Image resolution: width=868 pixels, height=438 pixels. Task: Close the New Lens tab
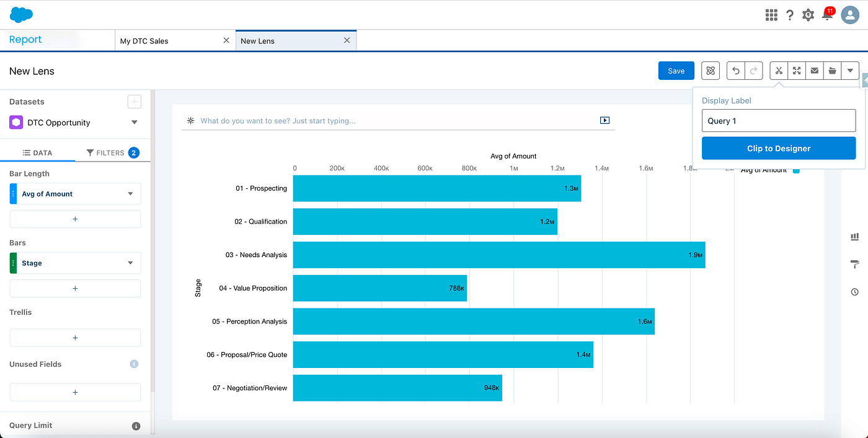tap(347, 40)
